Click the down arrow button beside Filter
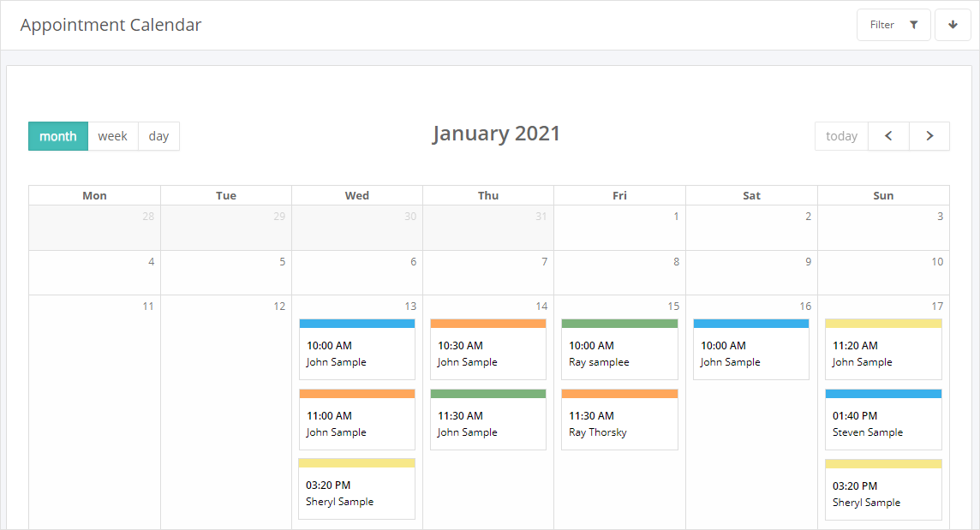The image size is (980, 530). (x=953, y=25)
